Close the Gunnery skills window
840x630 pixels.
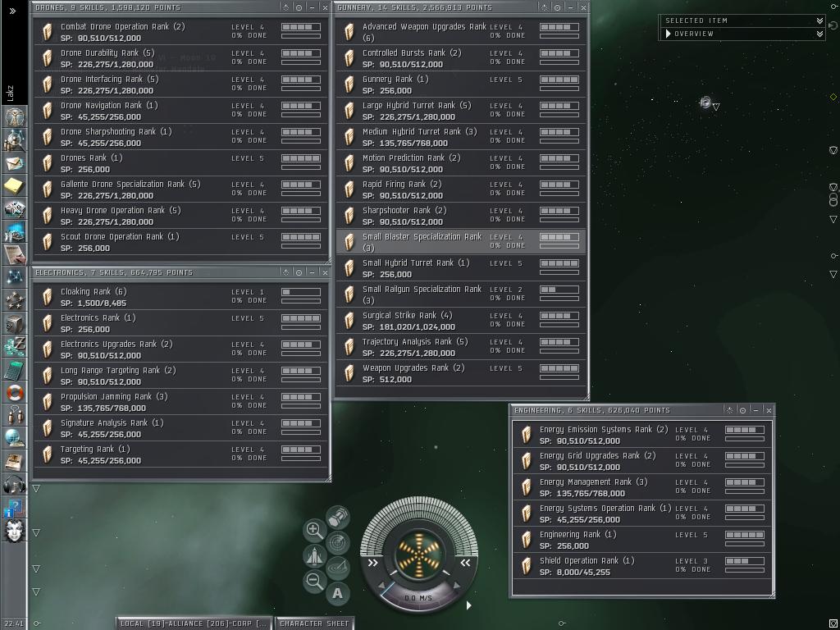click(583, 7)
